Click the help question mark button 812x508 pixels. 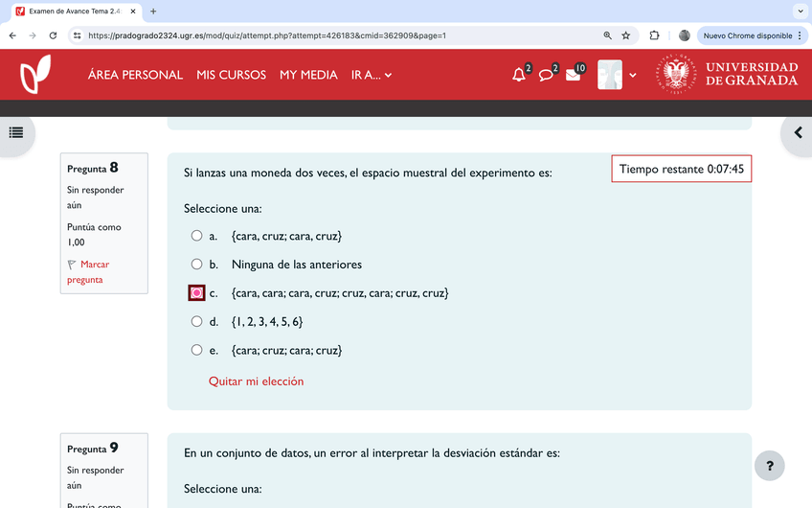(x=769, y=466)
